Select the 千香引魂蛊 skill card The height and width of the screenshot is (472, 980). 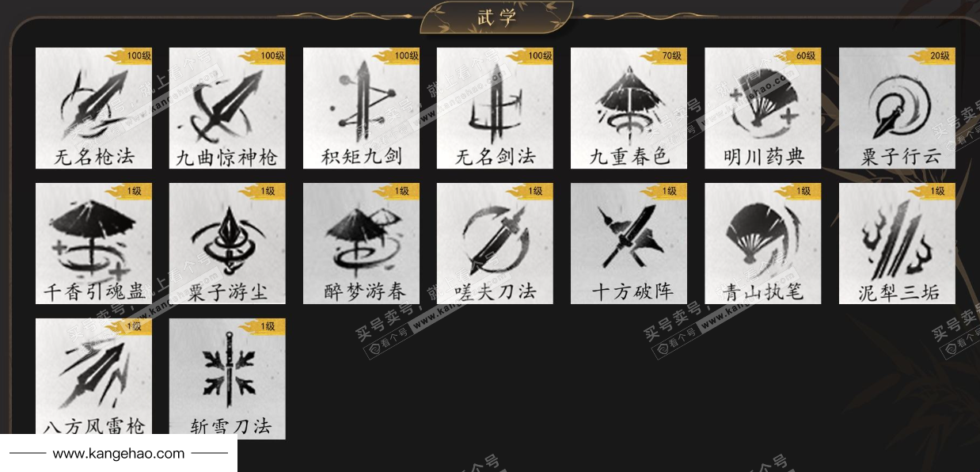(93, 244)
